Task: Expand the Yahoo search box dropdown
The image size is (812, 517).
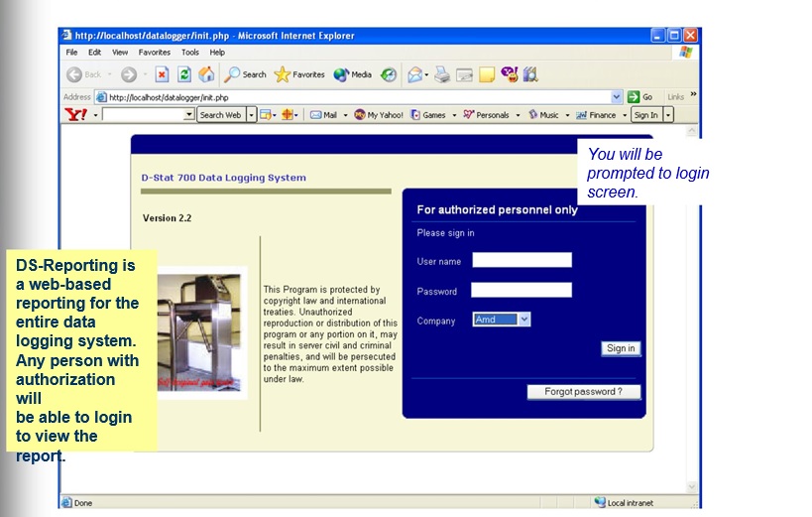Action: click(189, 115)
